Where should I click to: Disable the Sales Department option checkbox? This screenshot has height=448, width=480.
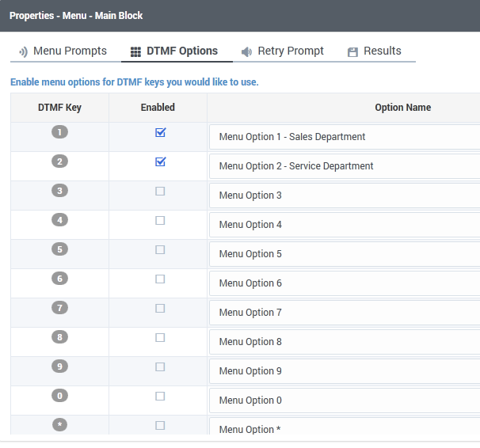(x=160, y=132)
